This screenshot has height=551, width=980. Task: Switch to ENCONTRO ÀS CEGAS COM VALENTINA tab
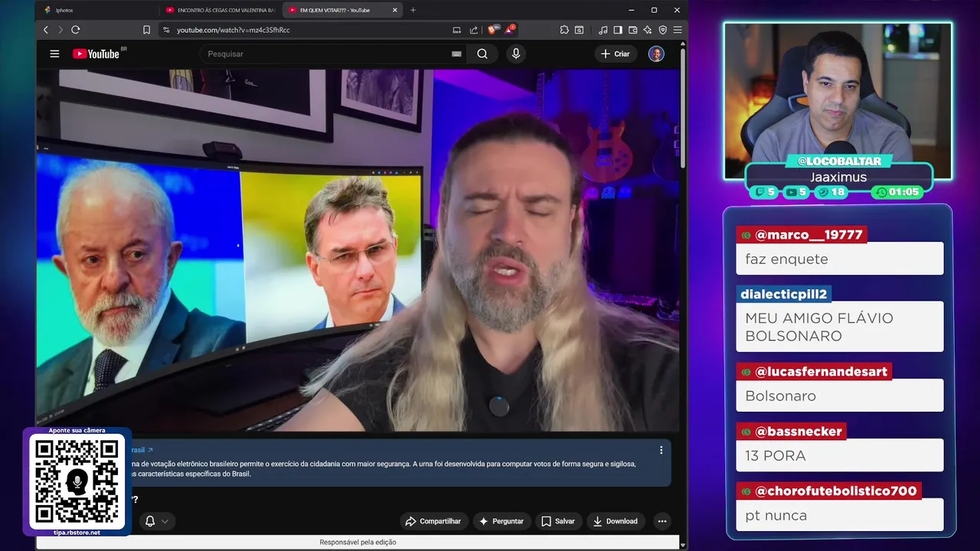point(220,10)
